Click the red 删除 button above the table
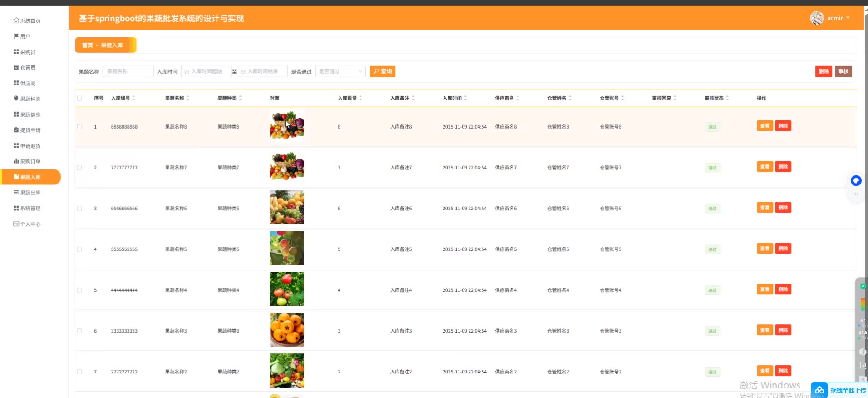The width and height of the screenshot is (868, 398). (824, 71)
